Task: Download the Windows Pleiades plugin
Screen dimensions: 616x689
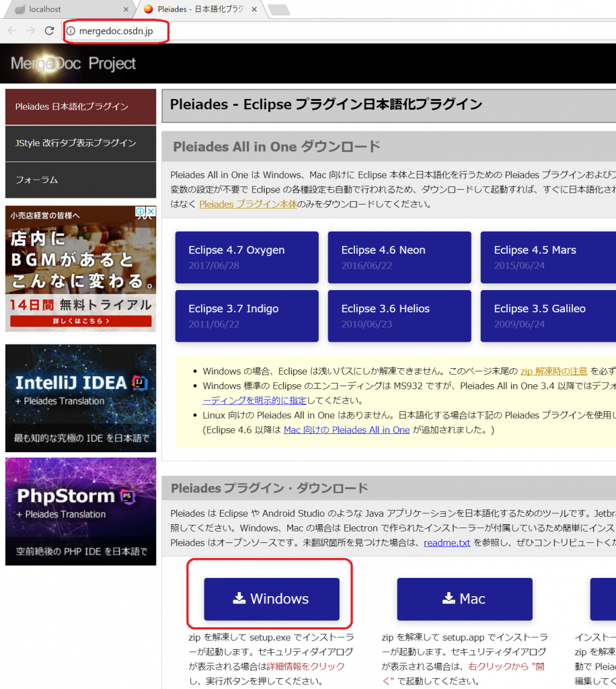Action: (x=272, y=599)
